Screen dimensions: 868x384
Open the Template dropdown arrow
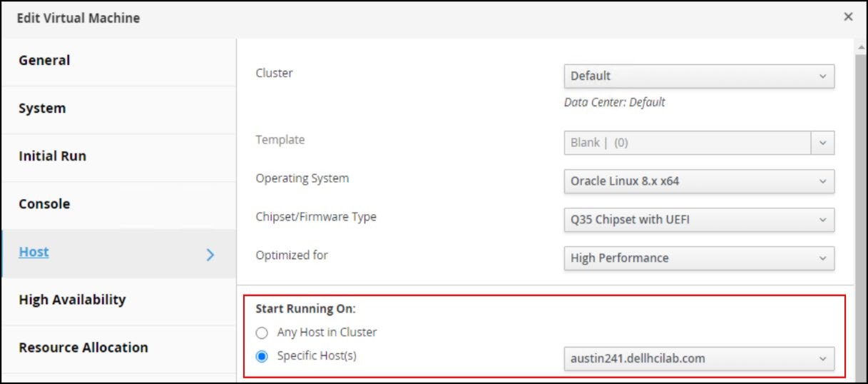[822, 143]
